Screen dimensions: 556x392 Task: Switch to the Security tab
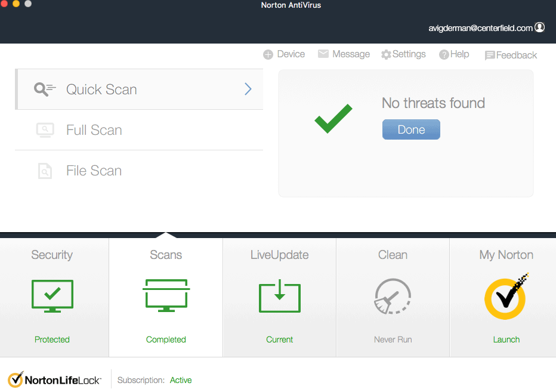(52, 255)
